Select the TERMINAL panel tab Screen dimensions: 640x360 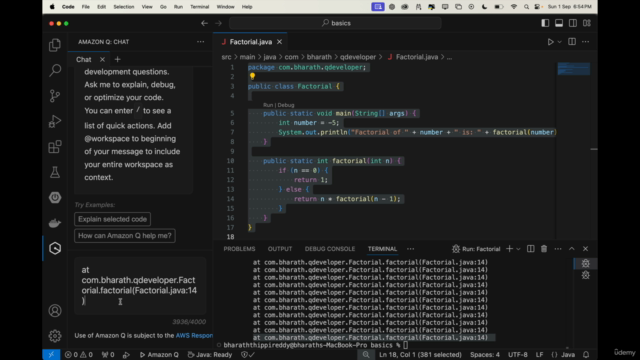coord(382,249)
